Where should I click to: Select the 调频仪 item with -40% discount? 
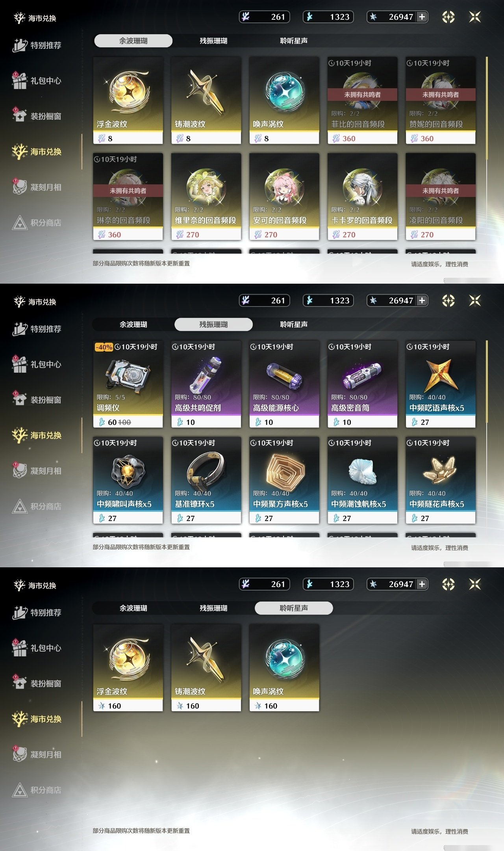tap(128, 384)
